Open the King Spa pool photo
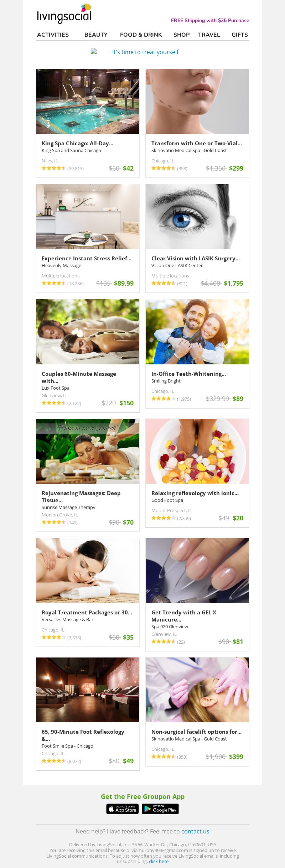This screenshot has width=285, height=868. click(x=88, y=102)
